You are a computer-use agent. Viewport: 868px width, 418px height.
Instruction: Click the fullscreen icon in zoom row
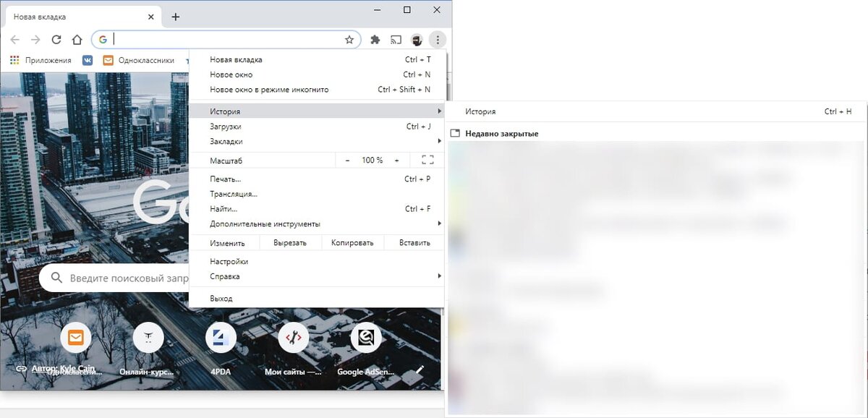[427, 160]
